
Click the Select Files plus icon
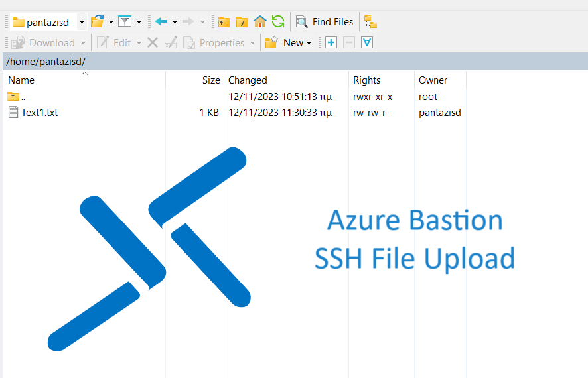331,43
